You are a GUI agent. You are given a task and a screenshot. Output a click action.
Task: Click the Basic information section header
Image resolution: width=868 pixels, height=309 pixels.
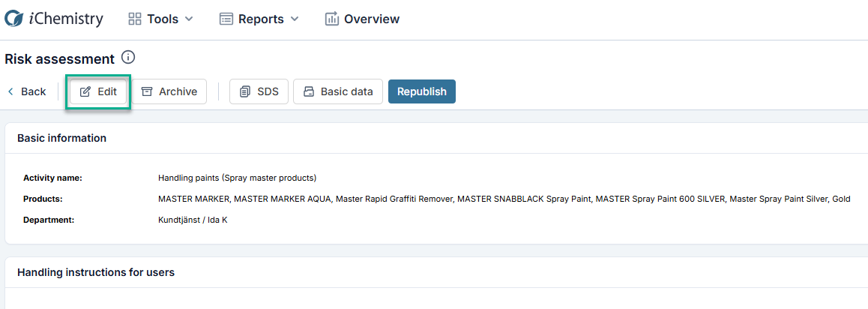62,138
